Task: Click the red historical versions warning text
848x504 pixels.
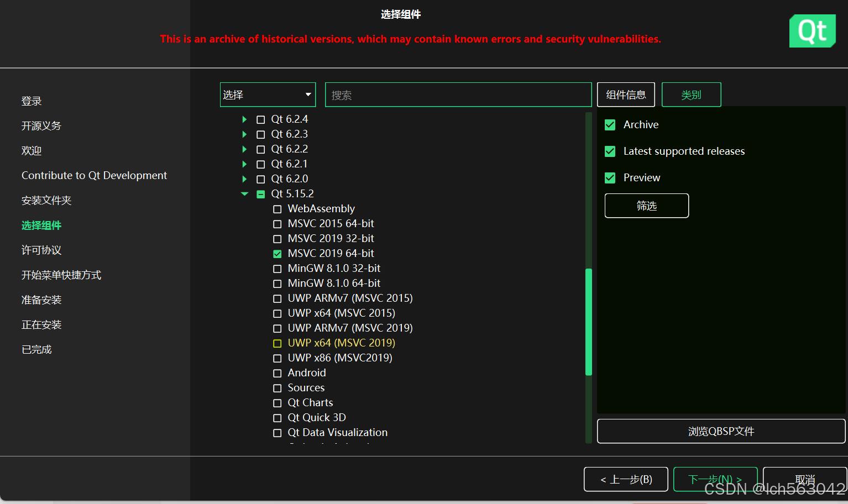Action: tap(411, 39)
